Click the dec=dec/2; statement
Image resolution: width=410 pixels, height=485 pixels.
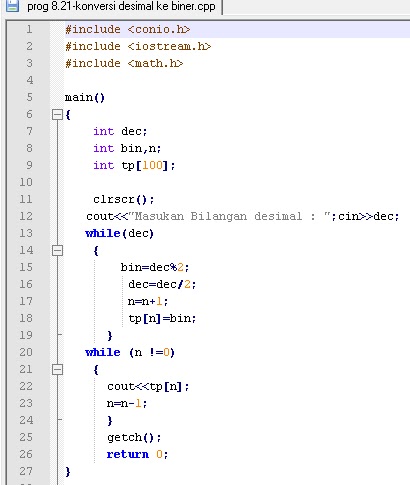click(162, 284)
